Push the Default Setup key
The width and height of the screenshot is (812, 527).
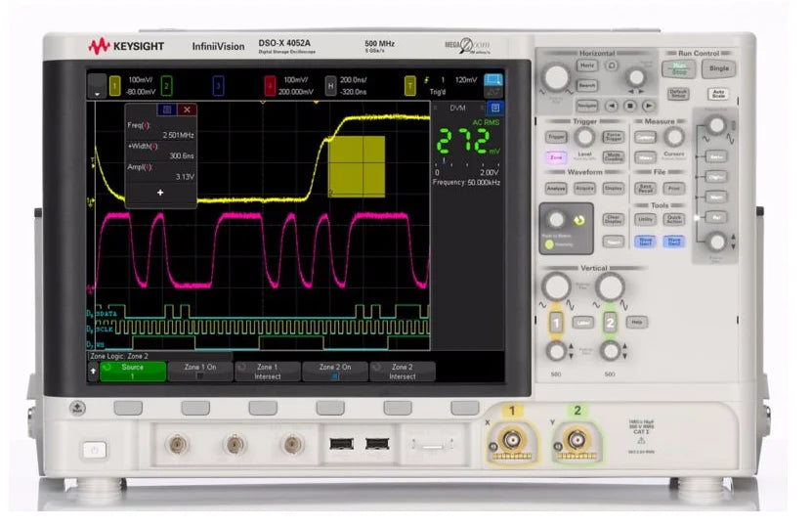tap(678, 94)
